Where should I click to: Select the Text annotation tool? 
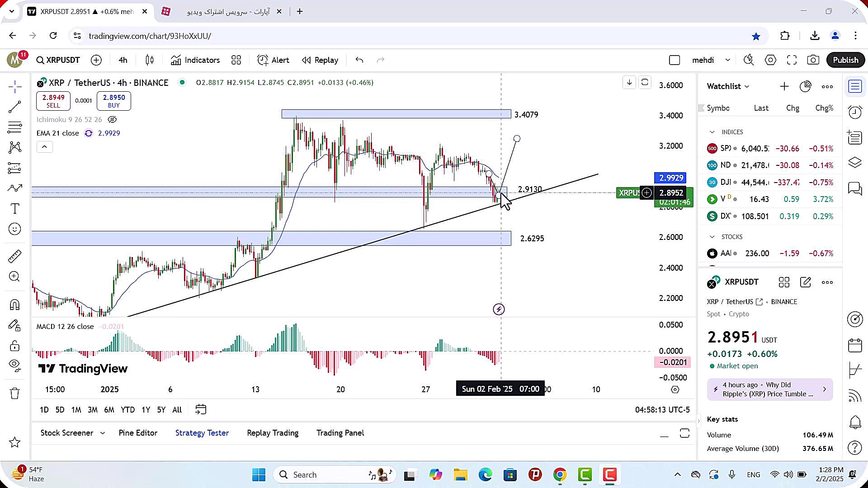pyautogui.click(x=15, y=209)
